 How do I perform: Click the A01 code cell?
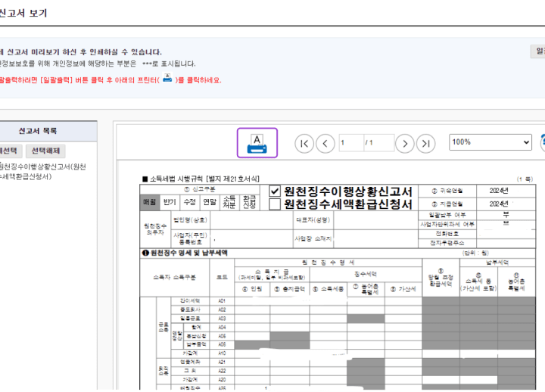[222, 301]
